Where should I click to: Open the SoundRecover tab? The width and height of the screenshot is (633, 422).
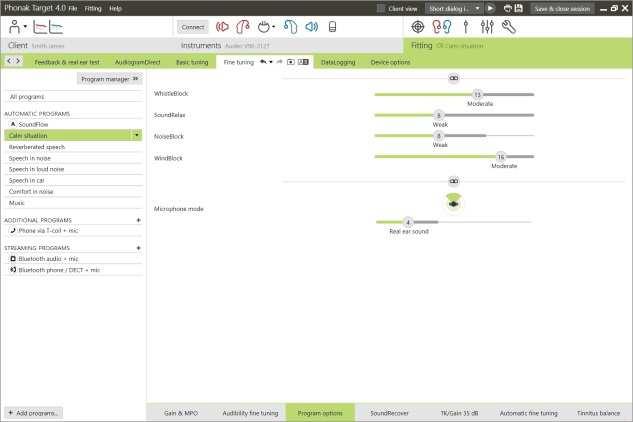(390, 413)
